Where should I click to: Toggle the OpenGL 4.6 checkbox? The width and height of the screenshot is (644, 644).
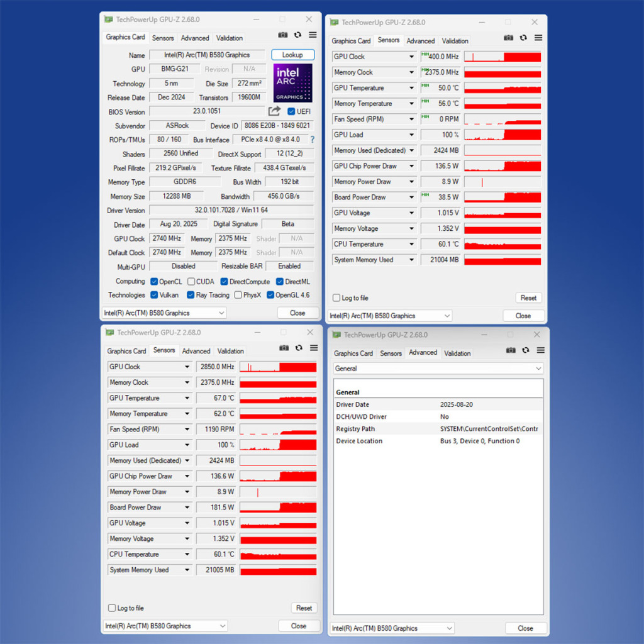(270, 295)
